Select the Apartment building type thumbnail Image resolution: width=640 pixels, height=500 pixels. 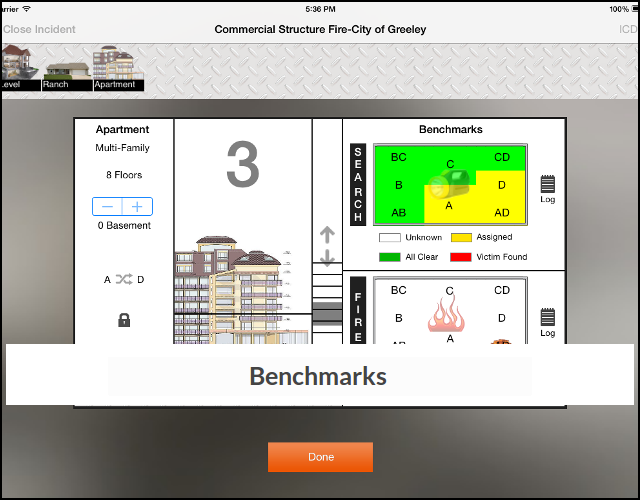(118, 68)
